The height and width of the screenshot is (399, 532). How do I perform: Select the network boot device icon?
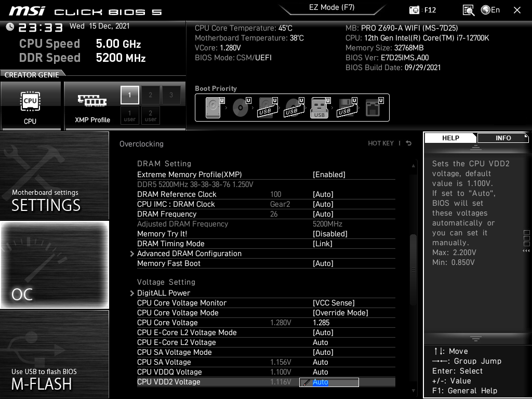coord(374,108)
